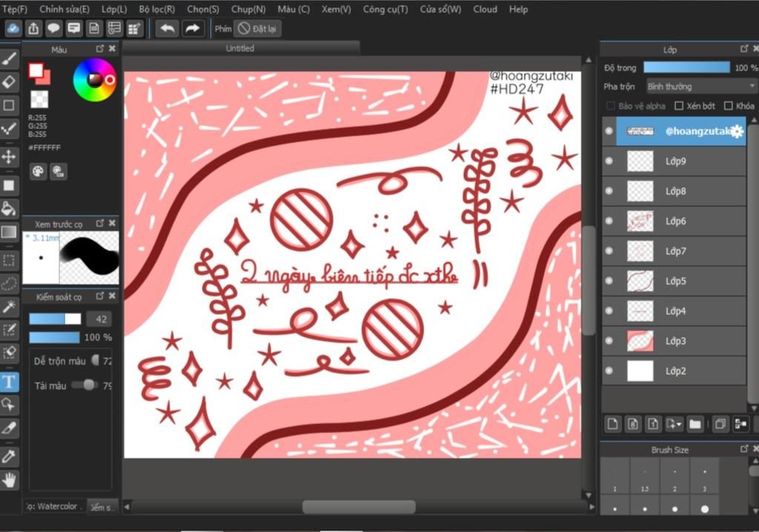Screen dimensions: 759x532
Task: Select the Gradient tool
Action: point(9,232)
